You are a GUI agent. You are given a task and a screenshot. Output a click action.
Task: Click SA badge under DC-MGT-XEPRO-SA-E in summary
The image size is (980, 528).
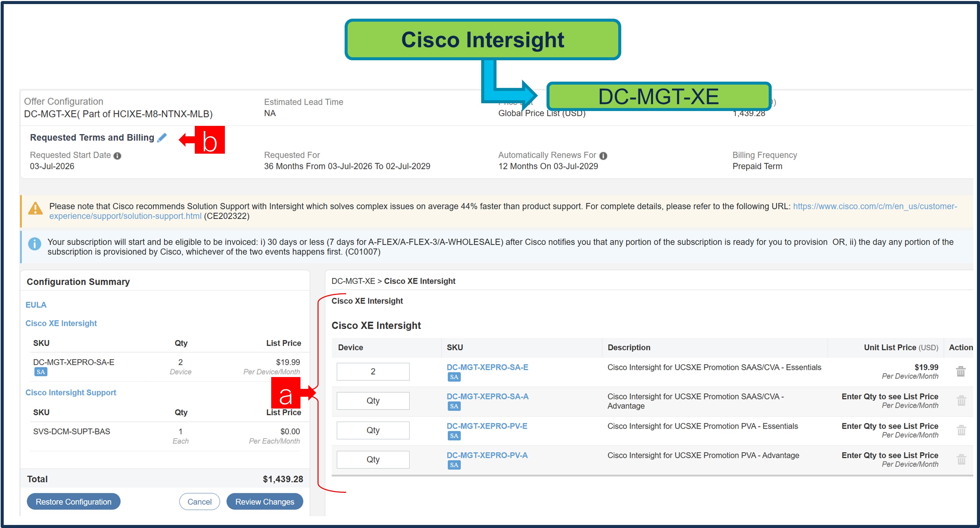pyautogui.click(x=41, y=372)
